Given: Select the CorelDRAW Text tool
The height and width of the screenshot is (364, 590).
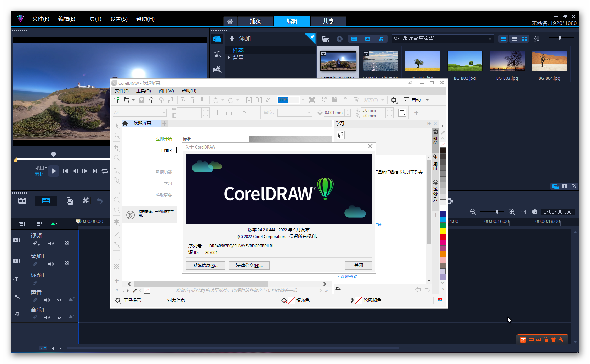Looking at the screenshot, I should tap(117, 222).
